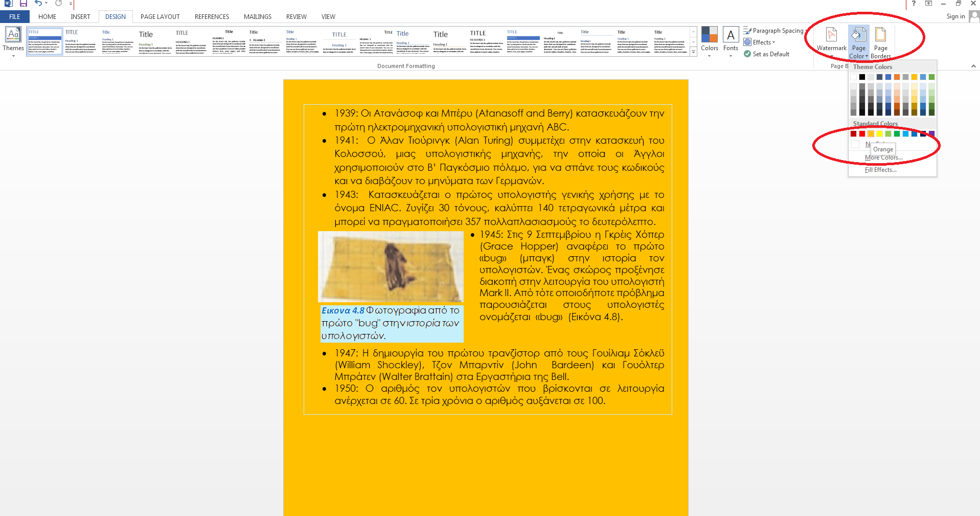Image resolution: width=980 pixels, height=516 pixels.
Task: Open the theme Fonts menu
Action: [x=731, y=41]
